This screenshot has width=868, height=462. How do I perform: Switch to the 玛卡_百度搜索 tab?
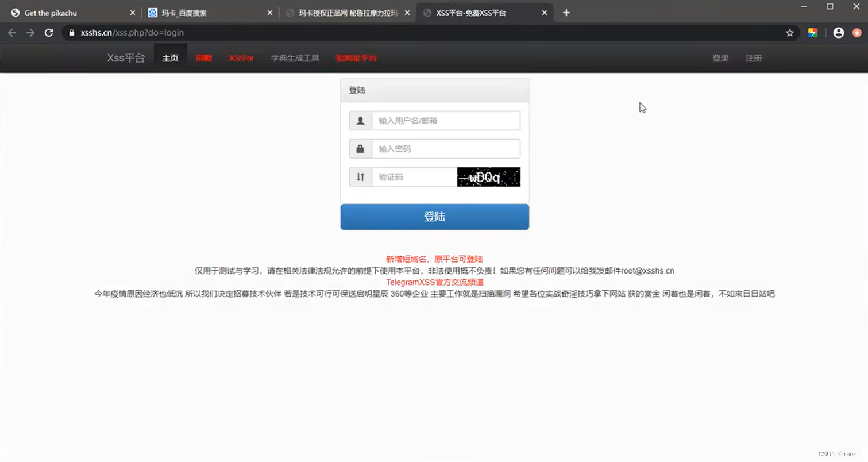(x=184, y=13)
